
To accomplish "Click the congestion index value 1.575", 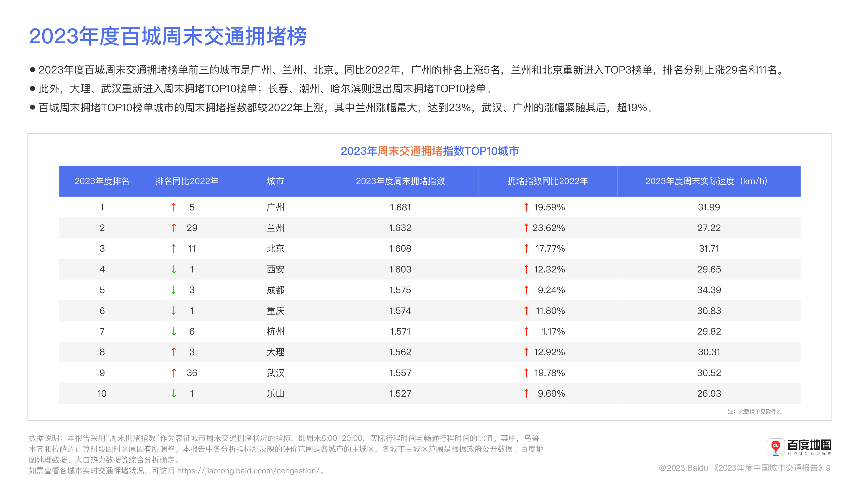I will pyautogui.click(x=400, y=290).
